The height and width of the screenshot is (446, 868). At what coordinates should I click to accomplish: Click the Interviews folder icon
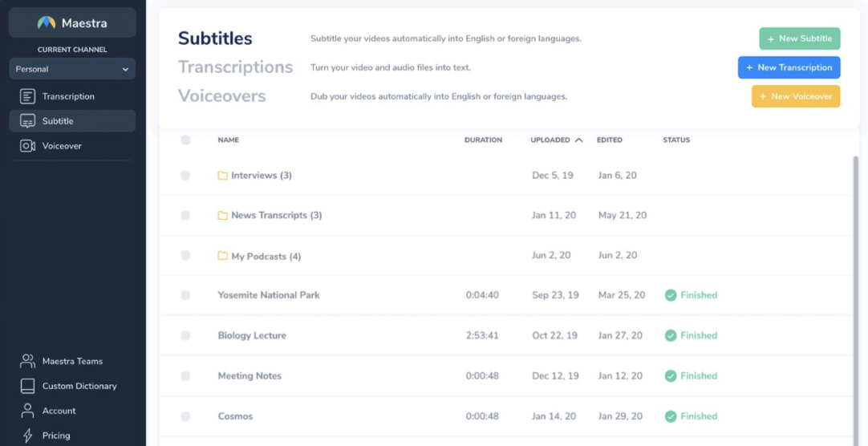(x=223, y=176)
